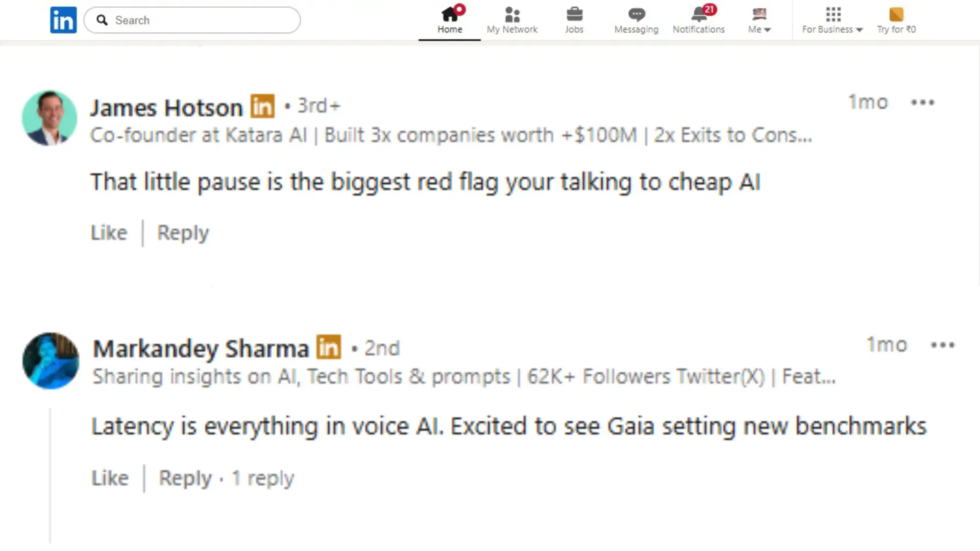Like James Hotson's comment

coord(109,233)
